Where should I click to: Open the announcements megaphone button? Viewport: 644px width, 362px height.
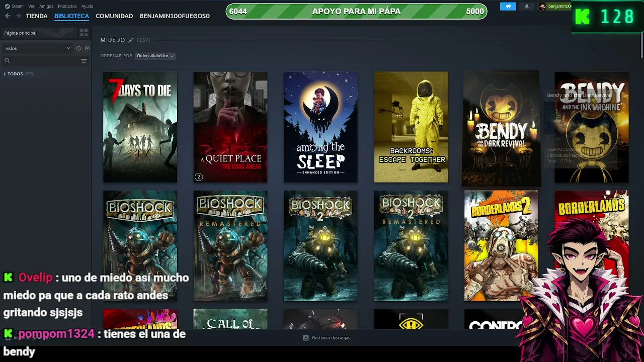pyautogui.click(x=508, y=6)
